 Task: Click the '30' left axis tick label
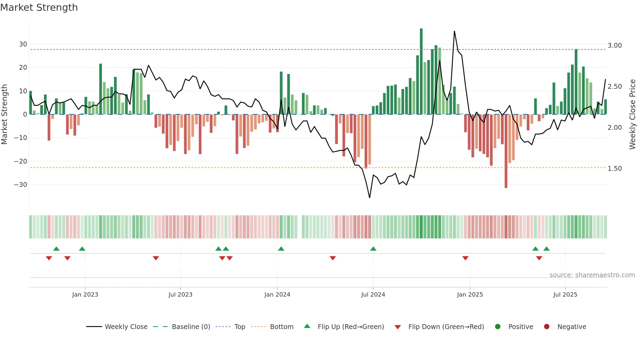[x=23, y=44]
